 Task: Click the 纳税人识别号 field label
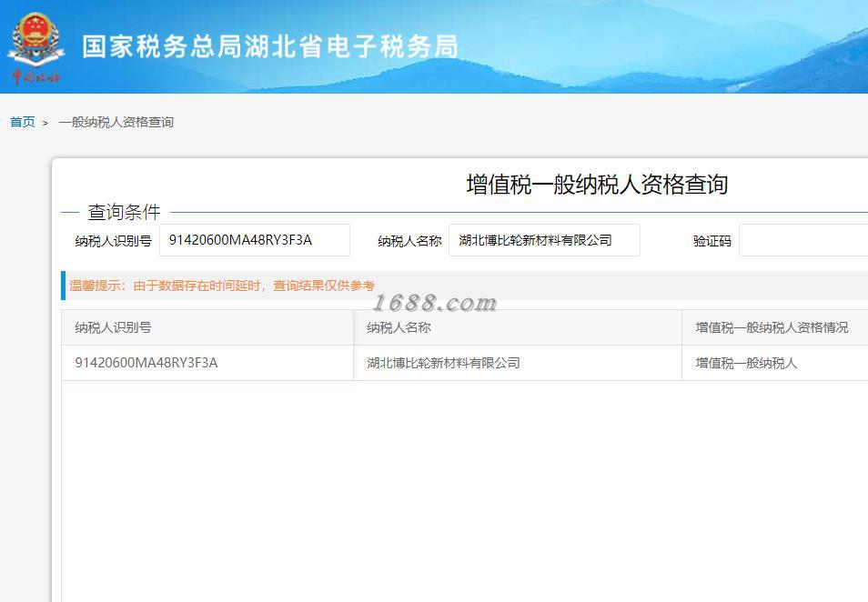pyautogui.click(x=113, y=241)
